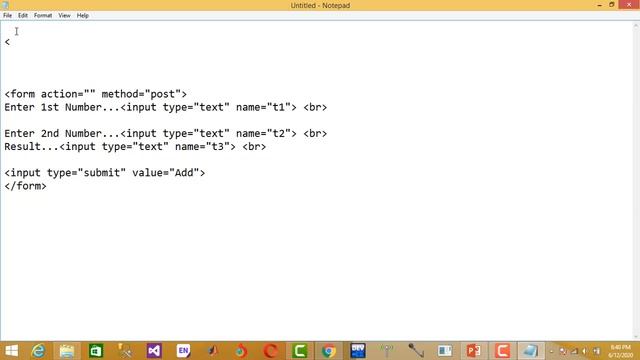
Task: Open the MATLAB icon on taskbar
Action: point(212,351)
